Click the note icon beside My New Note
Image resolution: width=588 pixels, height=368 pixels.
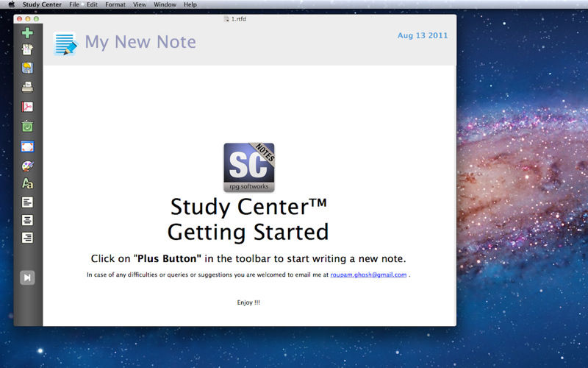(65, 43)
